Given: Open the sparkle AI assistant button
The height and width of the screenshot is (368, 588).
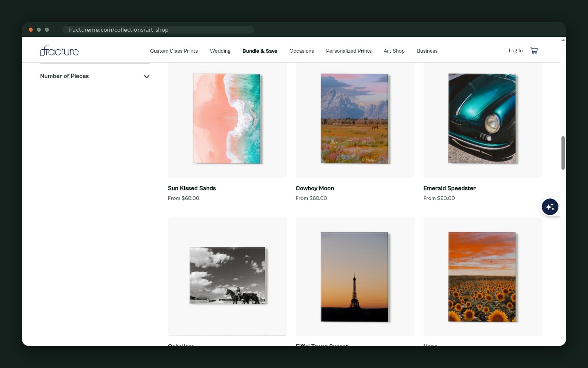Looking at the screenshot, I should point(550,207).
